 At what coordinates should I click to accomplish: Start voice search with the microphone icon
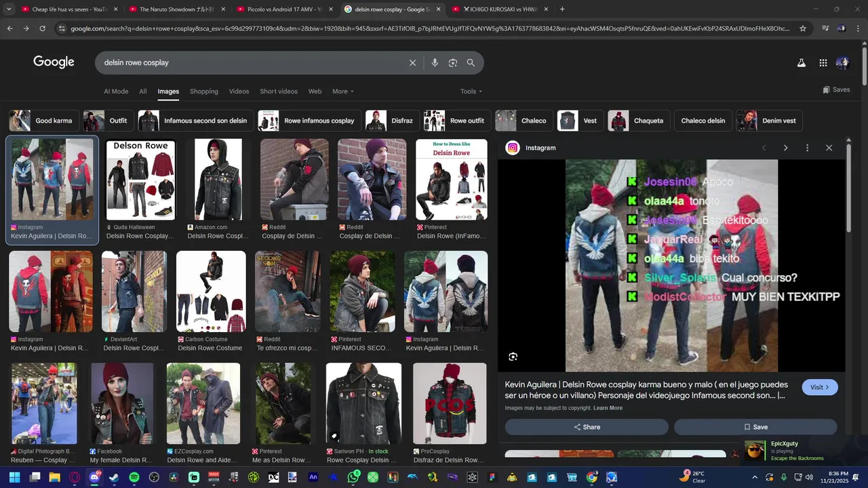coord(435,62)
